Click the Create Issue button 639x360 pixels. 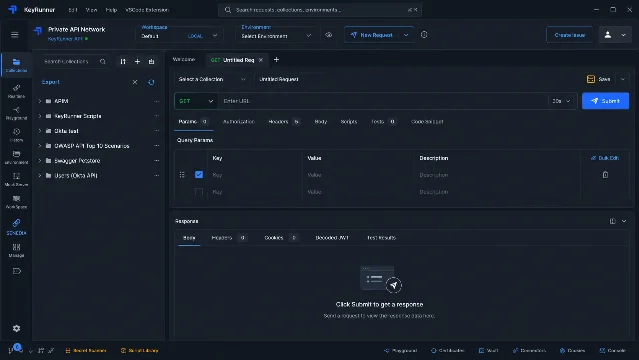pos(569,35)
